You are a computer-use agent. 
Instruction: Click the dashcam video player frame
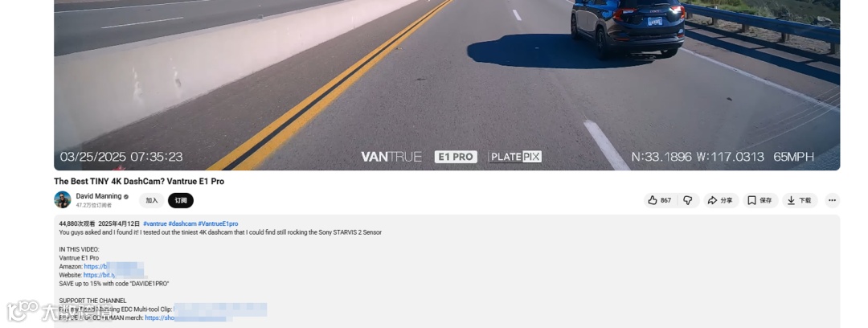(x=447, y=84)
